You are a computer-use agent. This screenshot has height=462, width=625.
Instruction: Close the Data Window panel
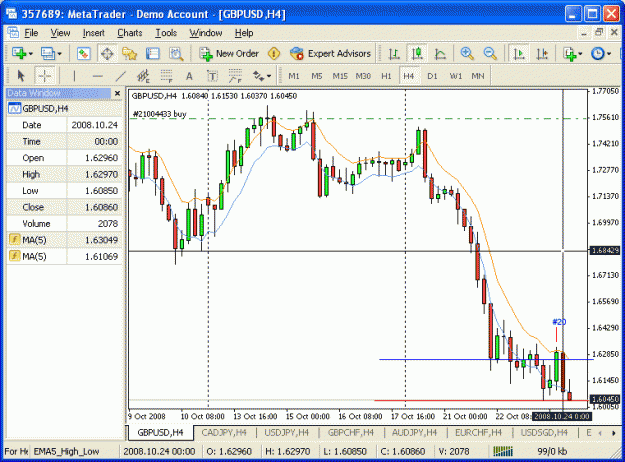click(117, 93)
